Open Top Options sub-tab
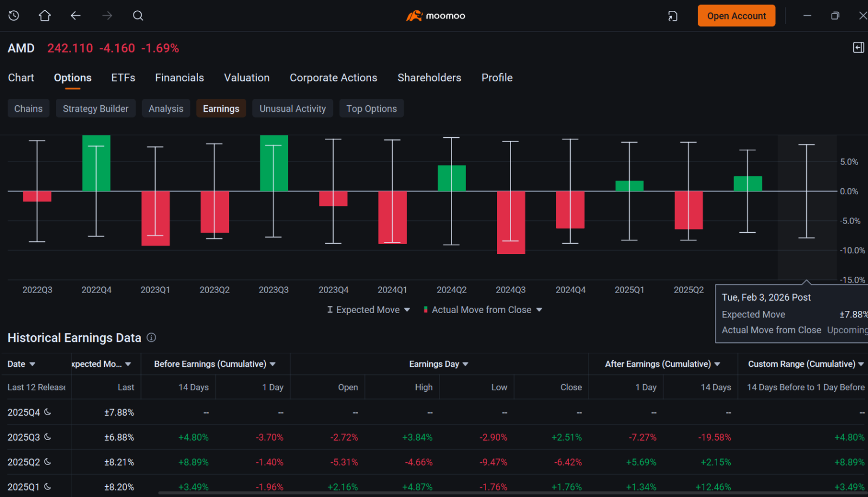Screen dimensions: 868x497 (372, 109)
